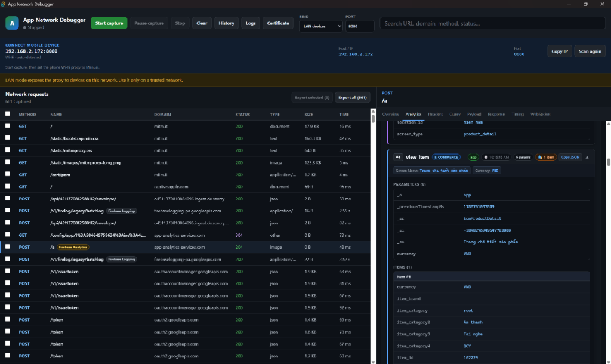Screen dimensions: 611x364
Task: Click the 6 params badge
Action: coord(523,158)
